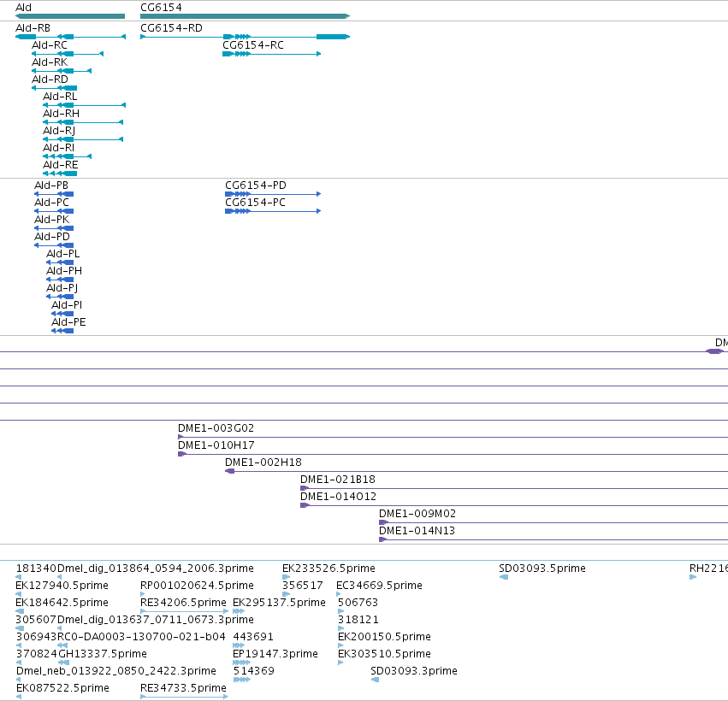The height and width of the screenshot is (701, 728).
Task: Select the RC0-DA0003-130700-021-b04 EST label
Action: click(x=141, y=637)
